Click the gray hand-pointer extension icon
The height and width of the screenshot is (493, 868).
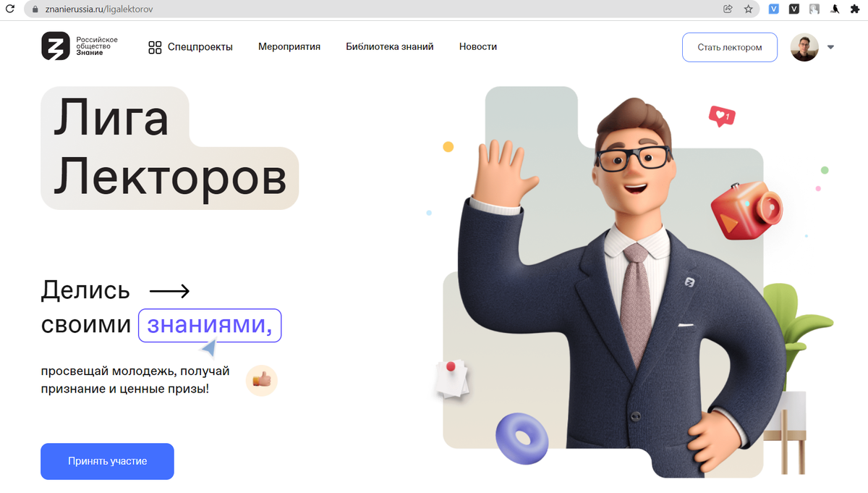click(x=814, y=9)
